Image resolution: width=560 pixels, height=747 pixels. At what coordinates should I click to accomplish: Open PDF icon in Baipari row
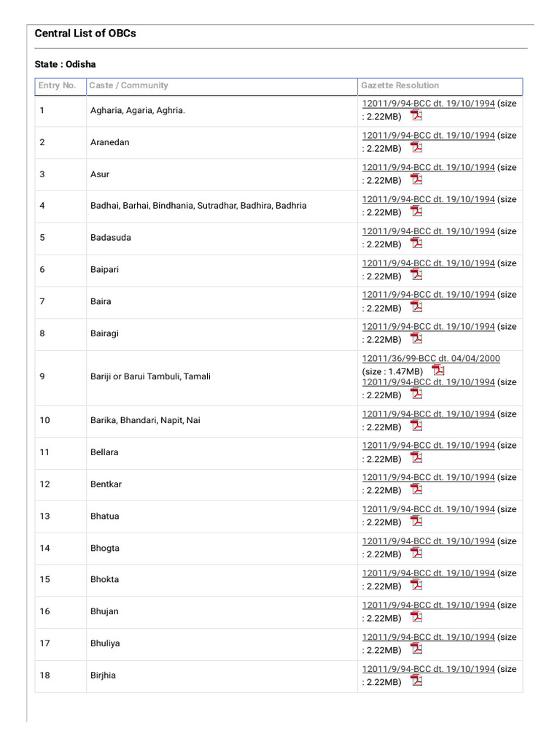(416, 275)
